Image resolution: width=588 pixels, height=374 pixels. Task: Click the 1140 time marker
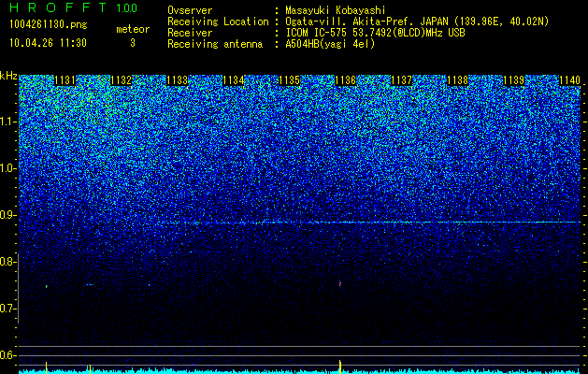pos(569,80)
